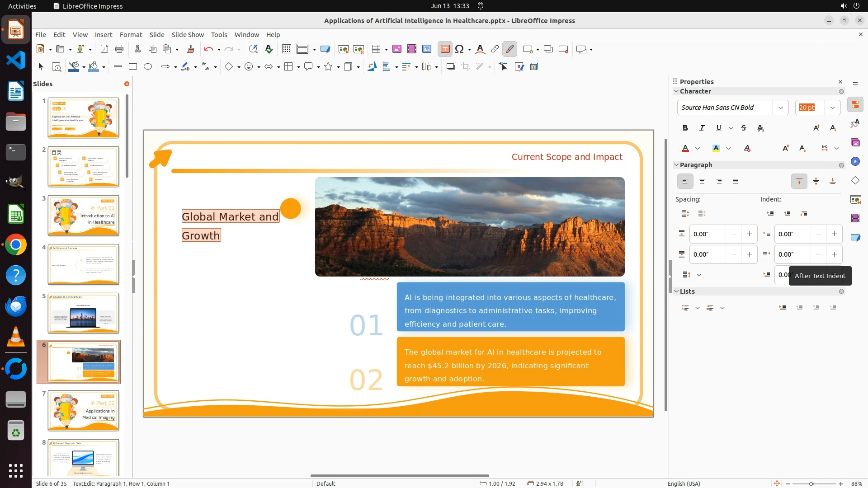The width and height of the screenshot is (868, 488).
Task: Click the Shadow toggle icon in toolbar
Action: pyautogui.click(x=450, y=67)
